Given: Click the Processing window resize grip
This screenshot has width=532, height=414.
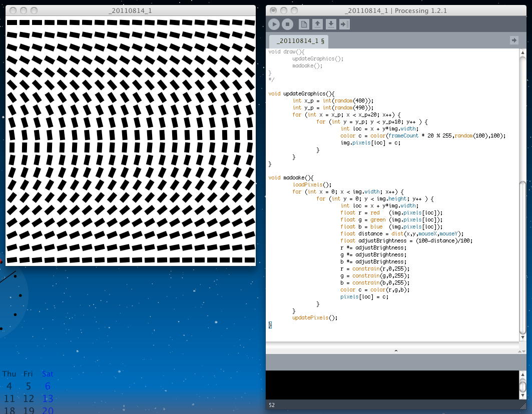Looking at the screenshot, I should coord(523,406).
